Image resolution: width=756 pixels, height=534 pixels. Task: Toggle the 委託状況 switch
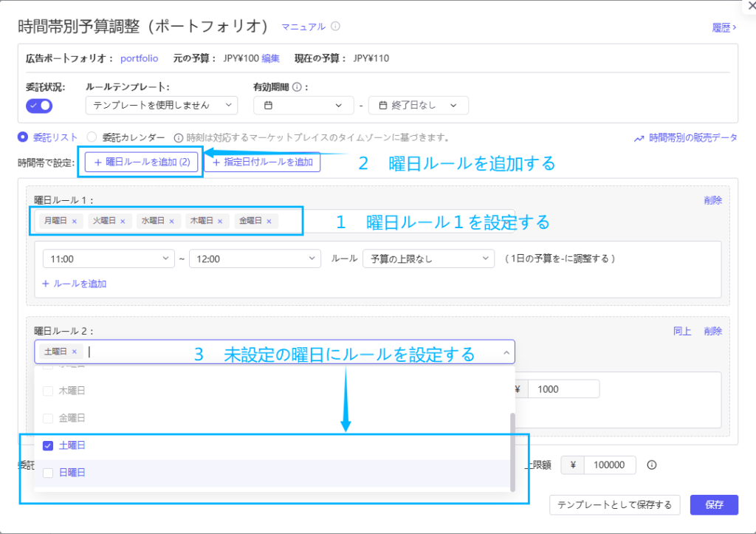(39, 106)
